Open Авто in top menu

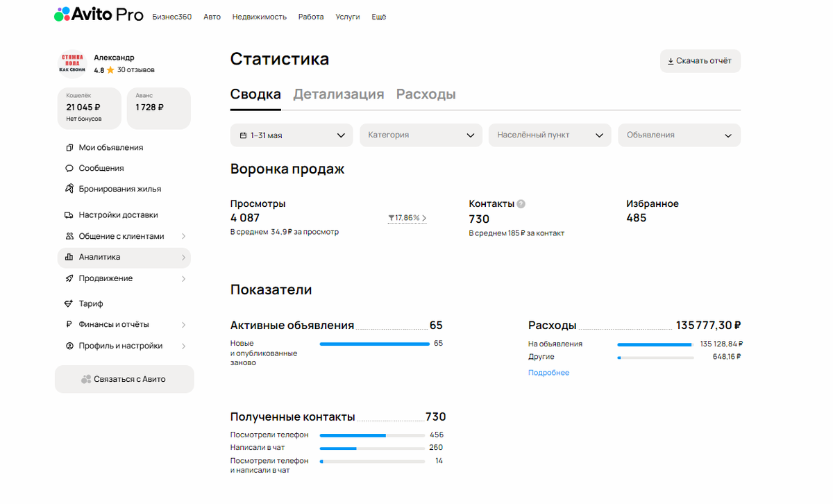click(x=212, y=17)
